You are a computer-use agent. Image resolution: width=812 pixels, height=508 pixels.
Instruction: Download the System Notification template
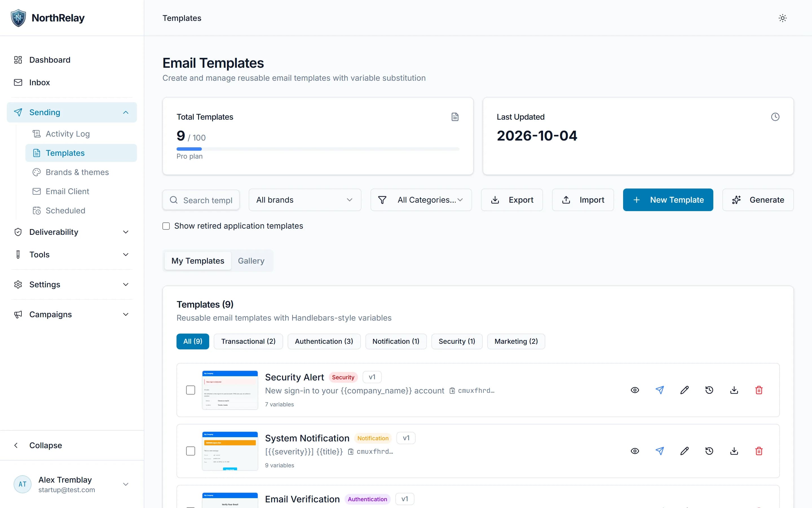[x=734, y=451]
